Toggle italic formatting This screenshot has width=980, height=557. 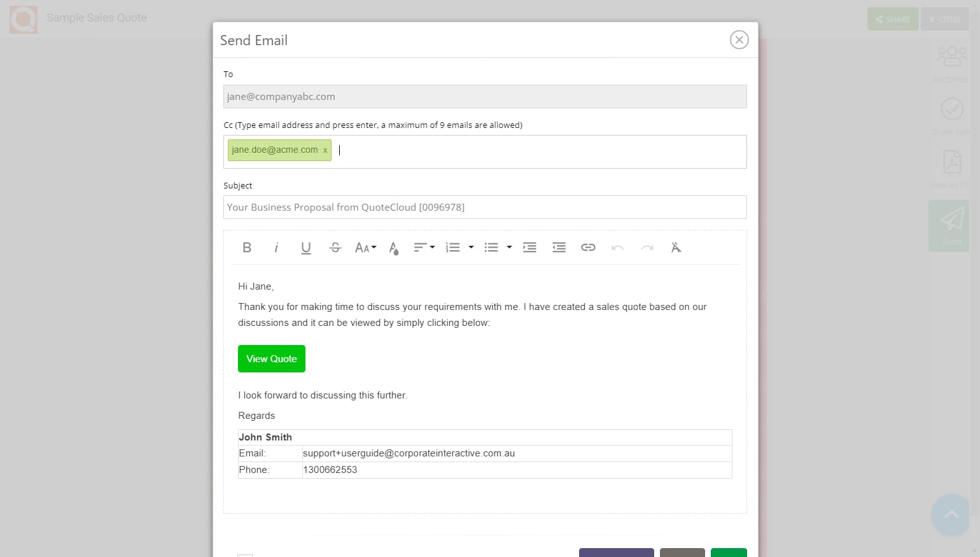point(276,247)
